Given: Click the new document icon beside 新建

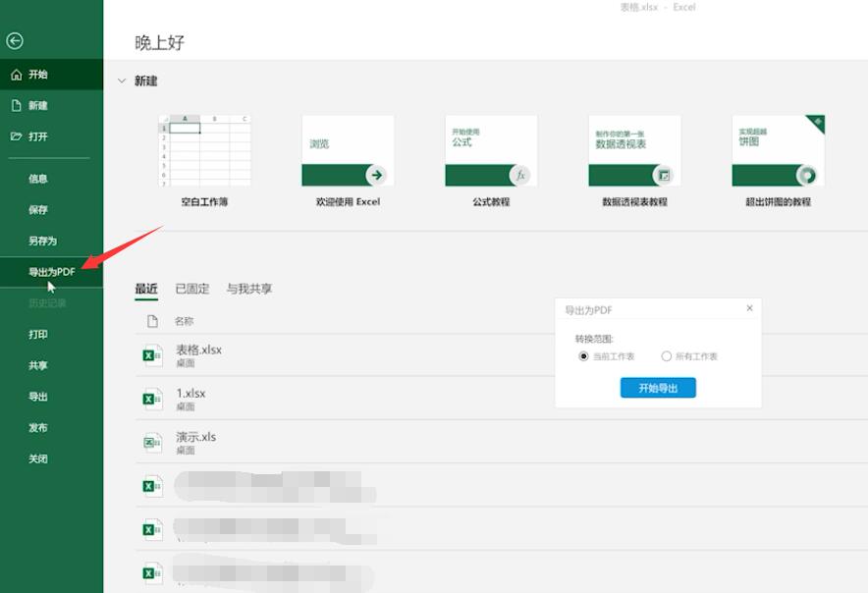Looking at the screenshot, I should pos(17,105).
